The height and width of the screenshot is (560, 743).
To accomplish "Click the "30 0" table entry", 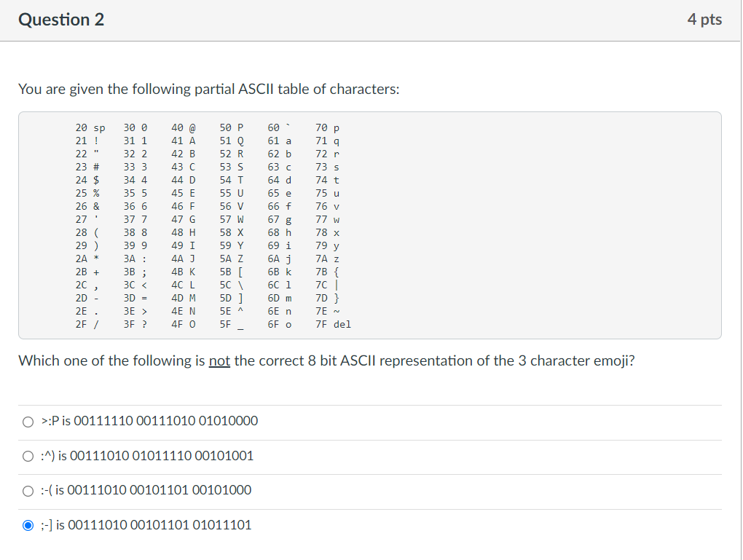I will (x=131, y=127).
